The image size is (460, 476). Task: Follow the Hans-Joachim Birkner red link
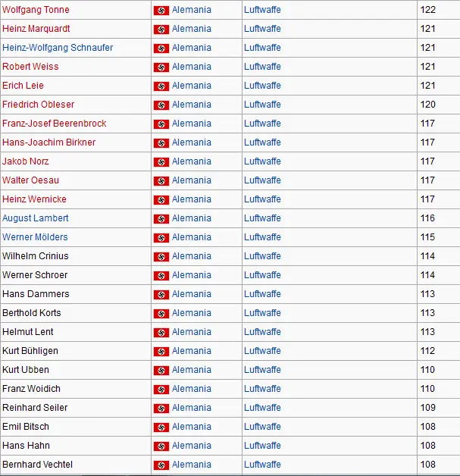click(49, 142)
